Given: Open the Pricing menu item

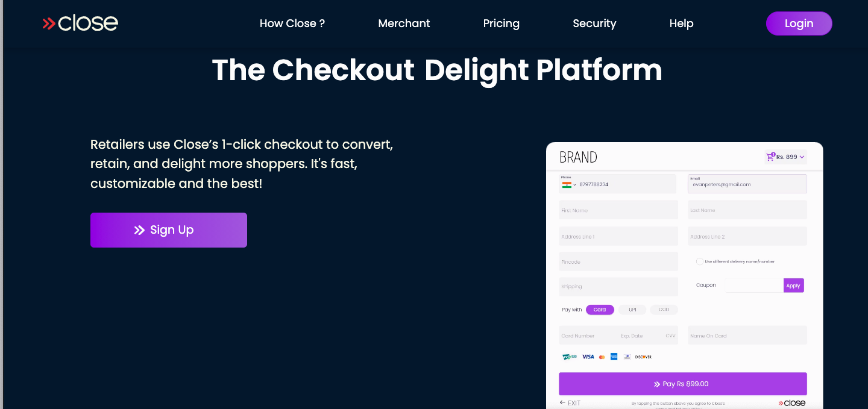Looking at the screenshot, I should click(x=501, y=23).
